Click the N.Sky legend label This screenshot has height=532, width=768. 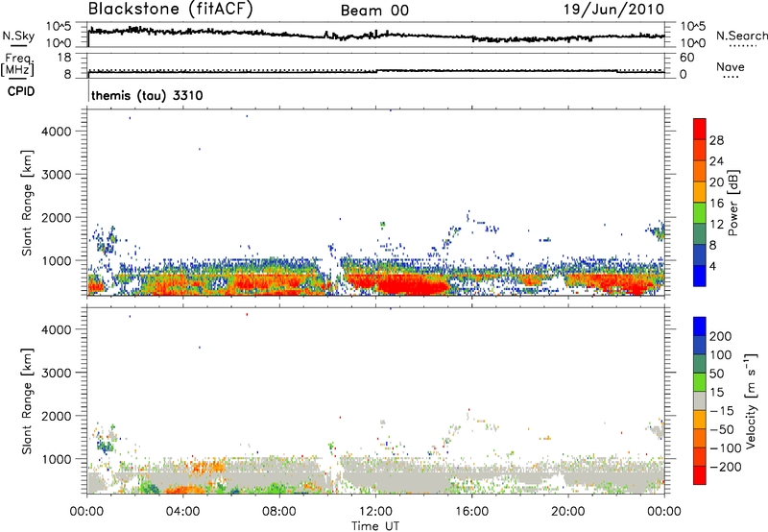(18, 36)
